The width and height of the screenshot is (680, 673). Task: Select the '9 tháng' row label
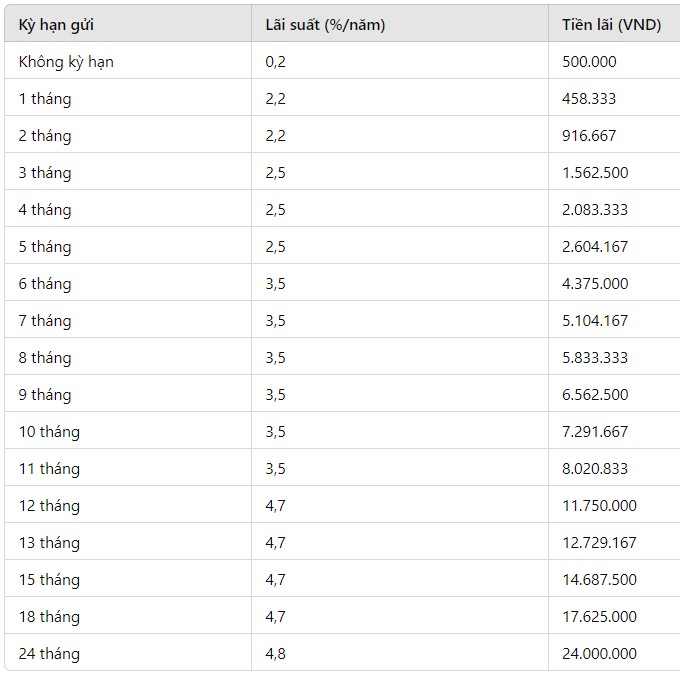pyautogui.click(x=45, y=395)
